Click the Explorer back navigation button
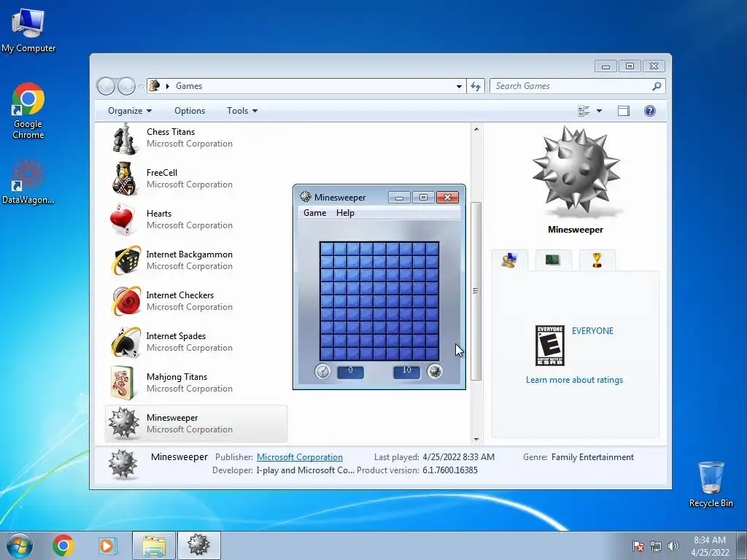This screenshot has width=747, height=560. [x=106, y=86]
